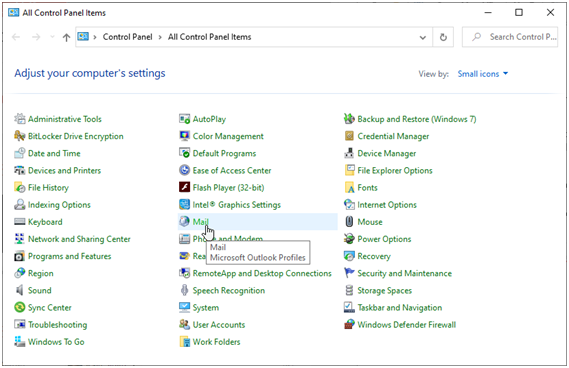Click the Control Panel address bar icon
The height and width of the screenshot is (368, 569).
pos(83,37)
